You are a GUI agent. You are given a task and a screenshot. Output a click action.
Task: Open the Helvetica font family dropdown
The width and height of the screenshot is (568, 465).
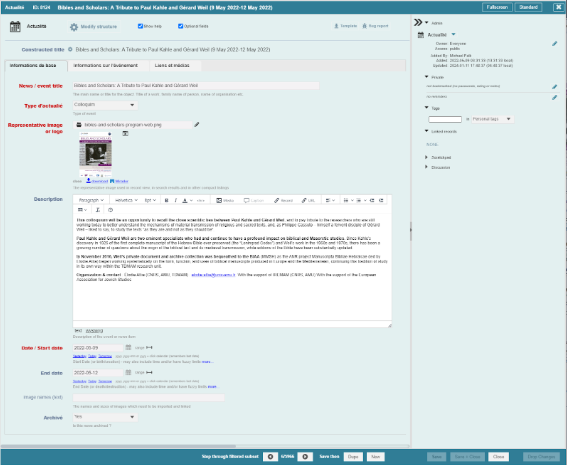coord(126,200)
